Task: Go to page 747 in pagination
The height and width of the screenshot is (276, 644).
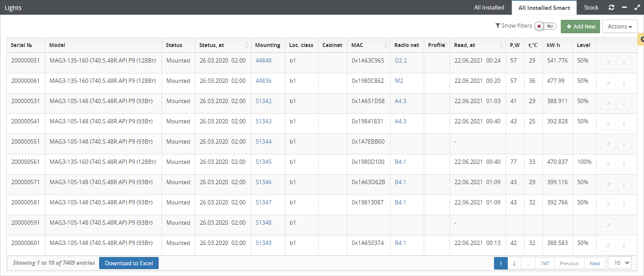Action: (x=545, y=263)
